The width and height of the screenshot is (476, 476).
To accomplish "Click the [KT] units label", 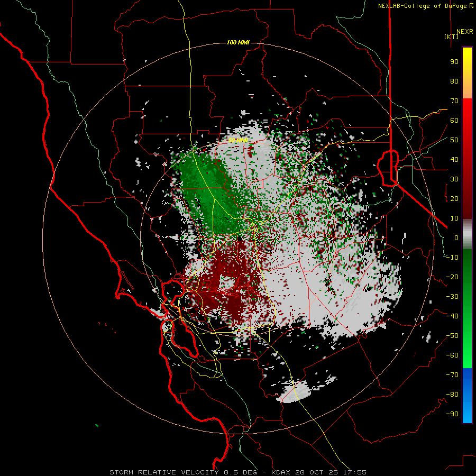I will pos(452,36).
